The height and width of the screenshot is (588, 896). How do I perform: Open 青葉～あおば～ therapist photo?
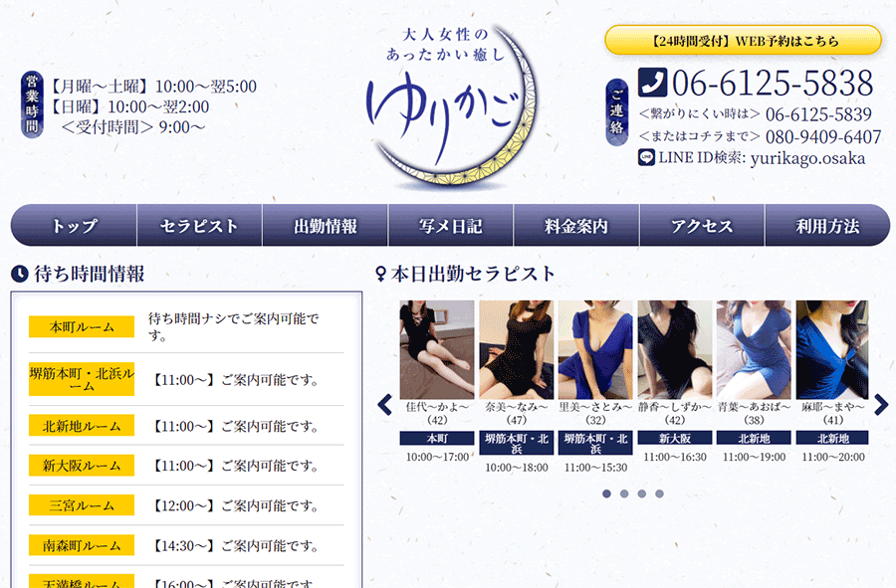coord(754,349)
